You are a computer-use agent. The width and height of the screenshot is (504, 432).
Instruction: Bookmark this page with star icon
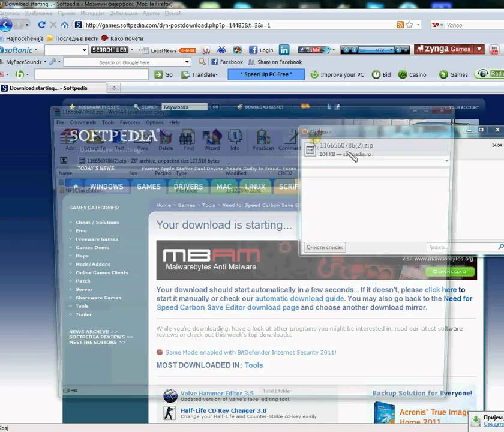coord(409,25)
